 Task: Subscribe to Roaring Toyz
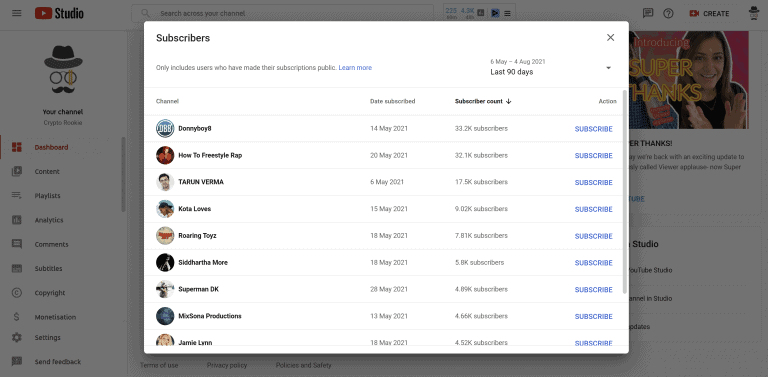click(593, 236)
